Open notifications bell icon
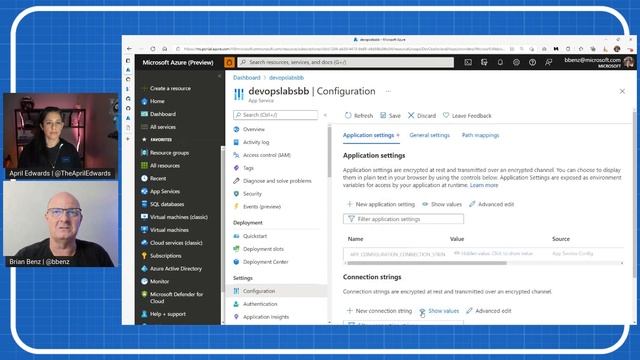This screenshot has width=640, height=360. pyautogui.click(x=500, y=62)
